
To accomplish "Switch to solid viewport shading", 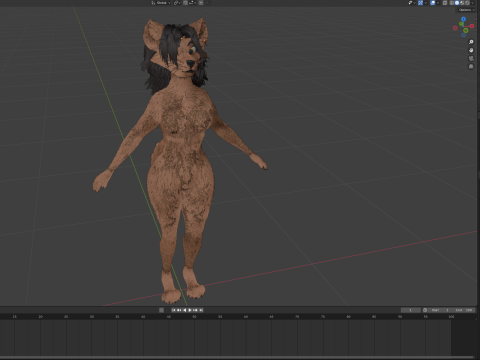I will point(457,3).
